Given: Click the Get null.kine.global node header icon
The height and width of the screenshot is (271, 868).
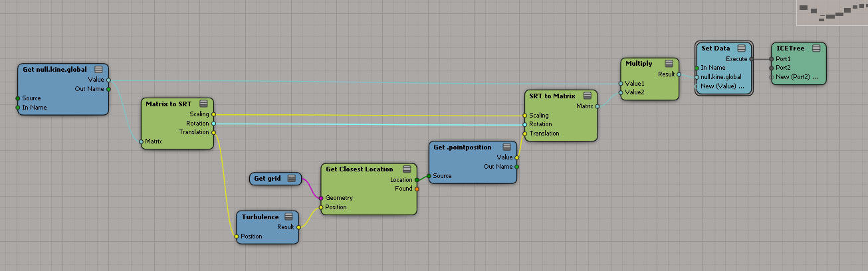Looking at the screenshot, I should click(x=98, y=69).
